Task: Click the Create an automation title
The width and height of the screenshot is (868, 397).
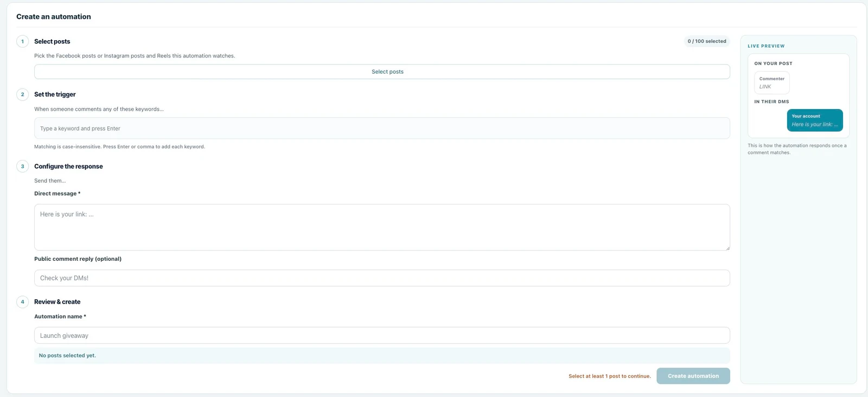Action: (x=54, y=17)
